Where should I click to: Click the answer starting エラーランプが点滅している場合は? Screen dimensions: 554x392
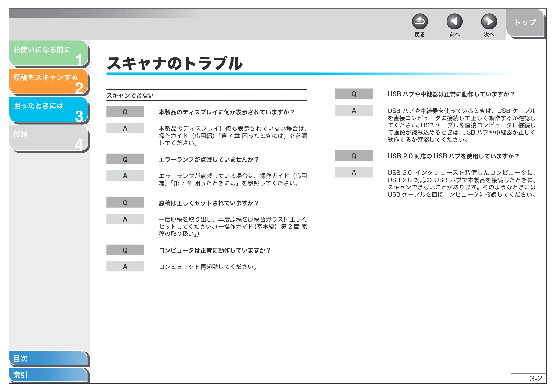[233, 180]
